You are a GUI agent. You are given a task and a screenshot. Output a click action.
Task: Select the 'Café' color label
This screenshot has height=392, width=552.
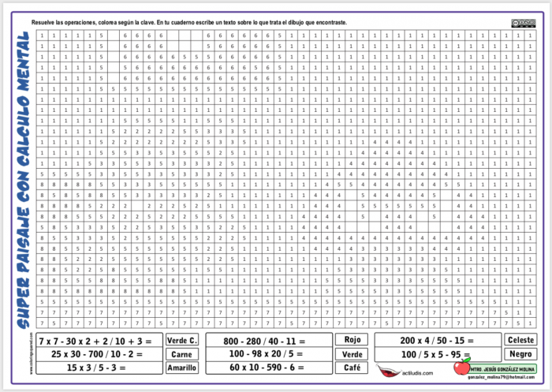(352, 368)
